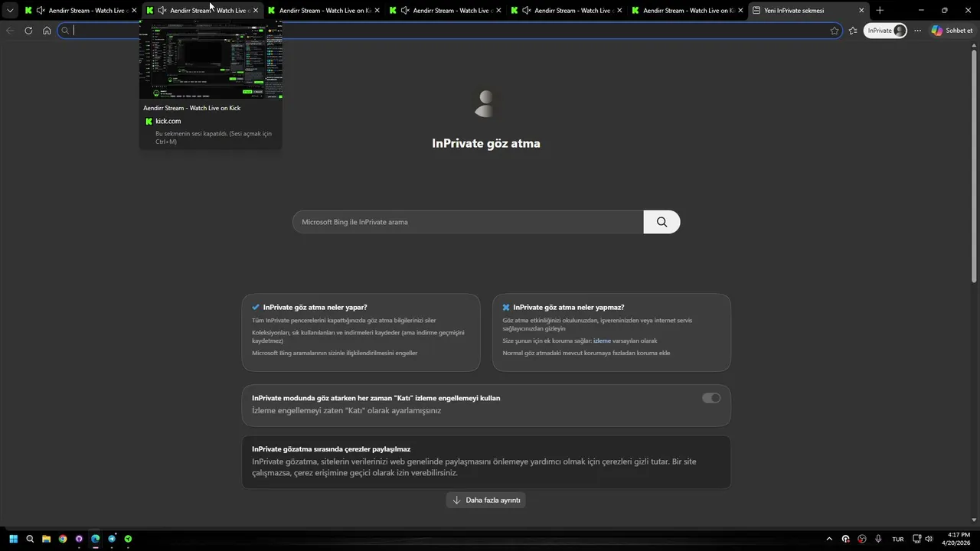Close the third Aendirr Stream tab
This screenshot has width=980, height=551.
tap(377, 11)
